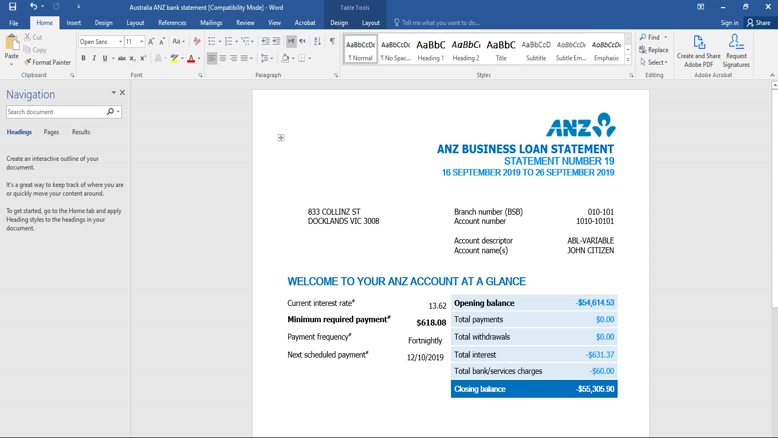Center align the paragraph text
This screenshot has height=438, width=778.
[222, 59]
